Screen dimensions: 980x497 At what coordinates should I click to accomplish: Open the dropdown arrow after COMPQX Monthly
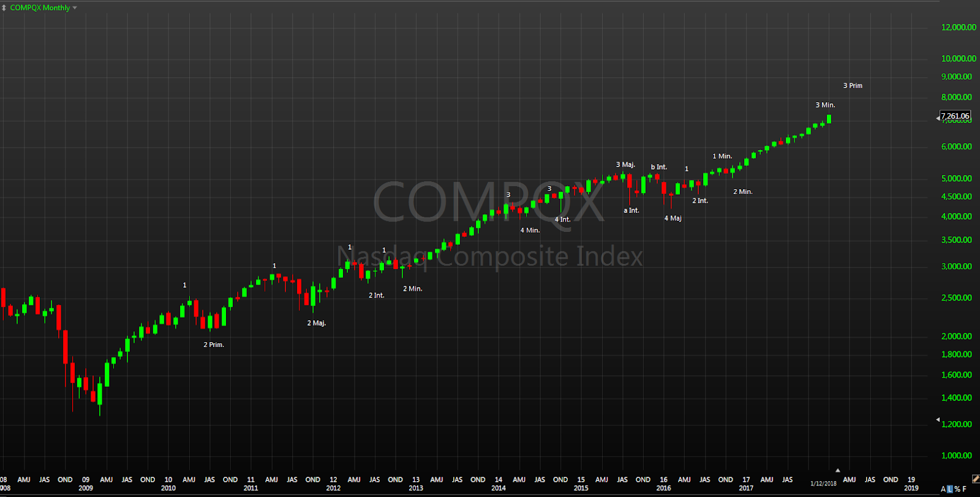(x=75, y=8)
